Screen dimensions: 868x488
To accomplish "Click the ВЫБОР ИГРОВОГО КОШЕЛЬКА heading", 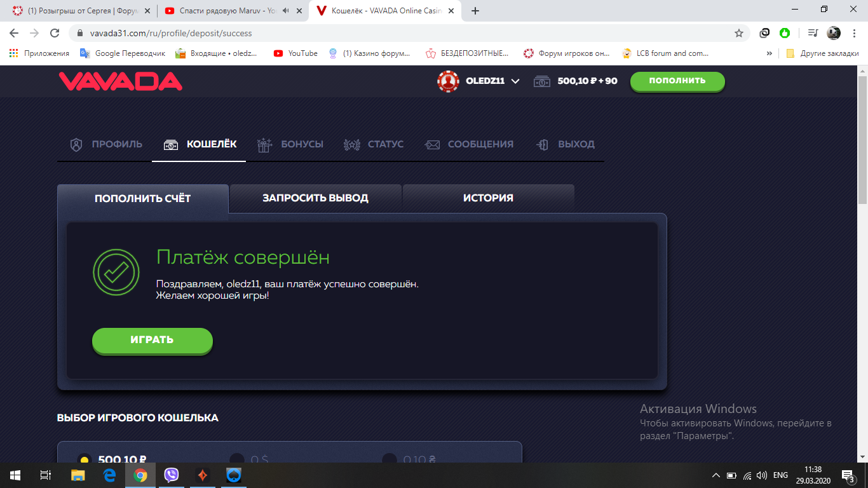I will click(x=138, y=418).
